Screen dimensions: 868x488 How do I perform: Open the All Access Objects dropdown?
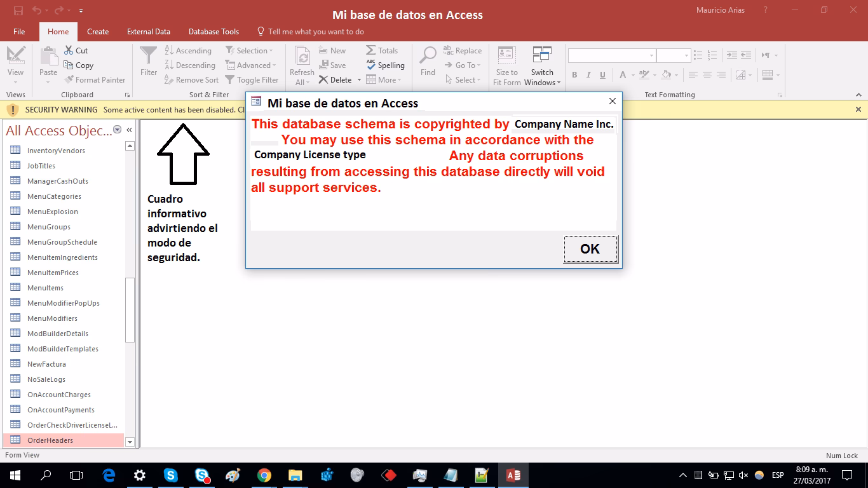point(117,130)
